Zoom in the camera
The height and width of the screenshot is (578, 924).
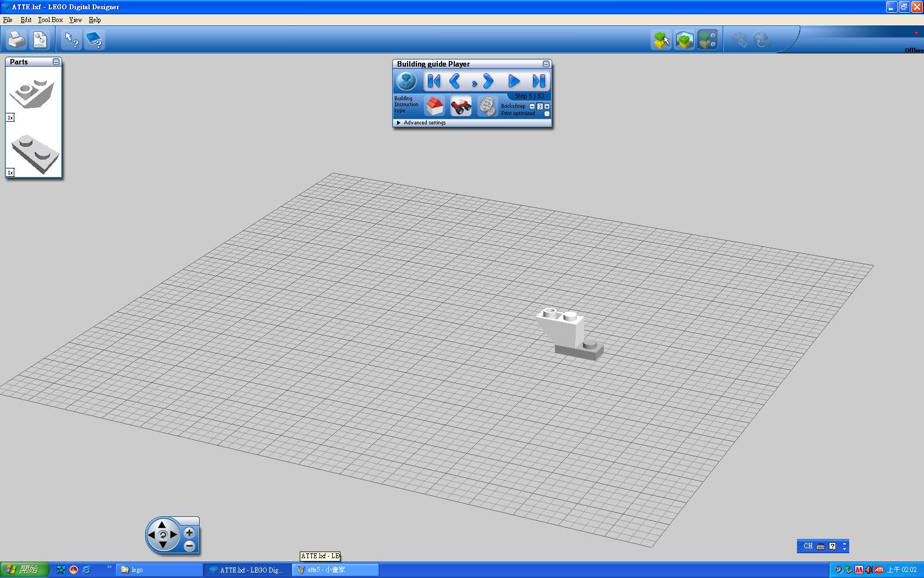189,532
